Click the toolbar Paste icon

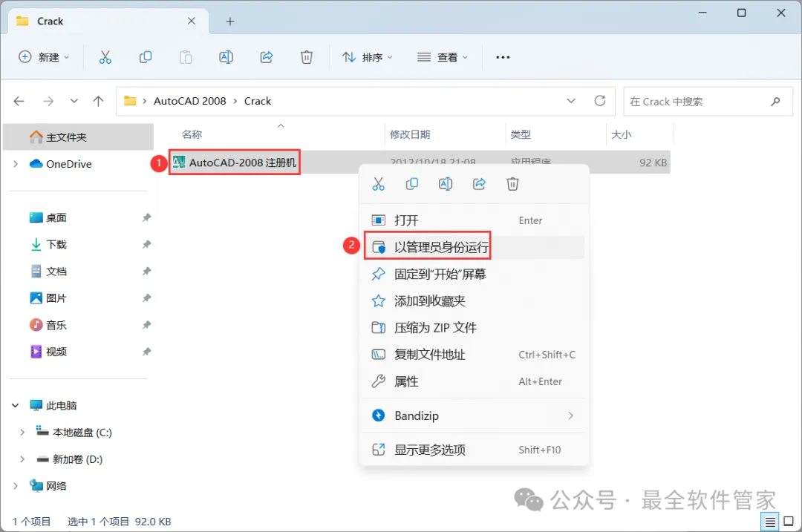(186, 57)
